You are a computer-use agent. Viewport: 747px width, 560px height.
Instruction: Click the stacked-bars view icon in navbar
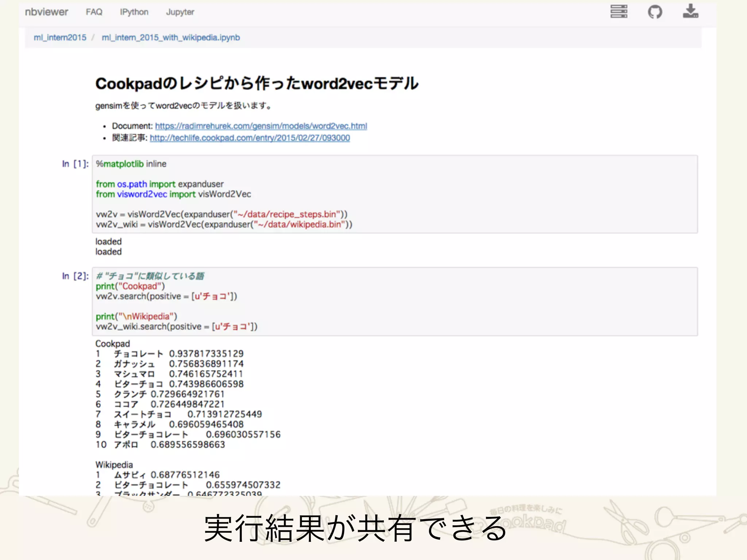[619, 12]
